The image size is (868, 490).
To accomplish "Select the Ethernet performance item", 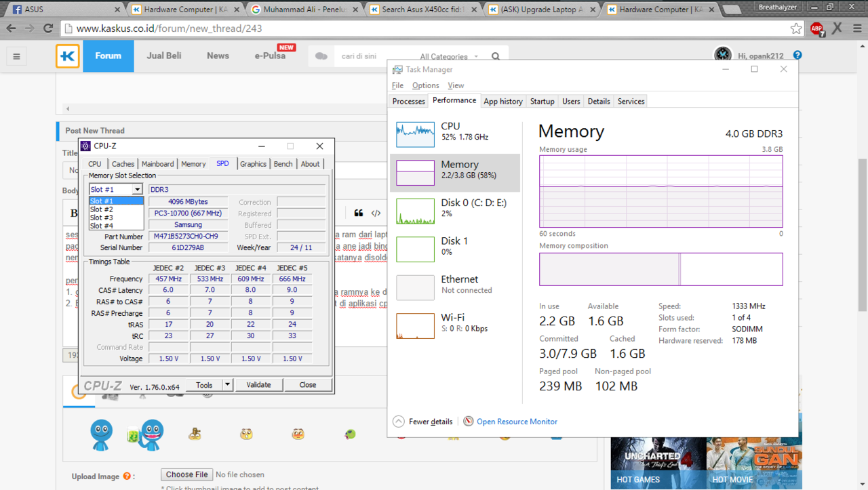I will pyautogui.click(x=455, y=287).
